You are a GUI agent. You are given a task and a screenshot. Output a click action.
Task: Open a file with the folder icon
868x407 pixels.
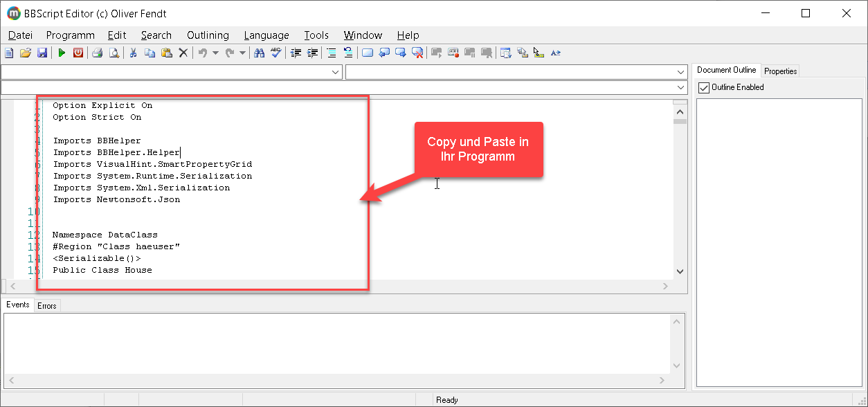click(x=26, y=53)
